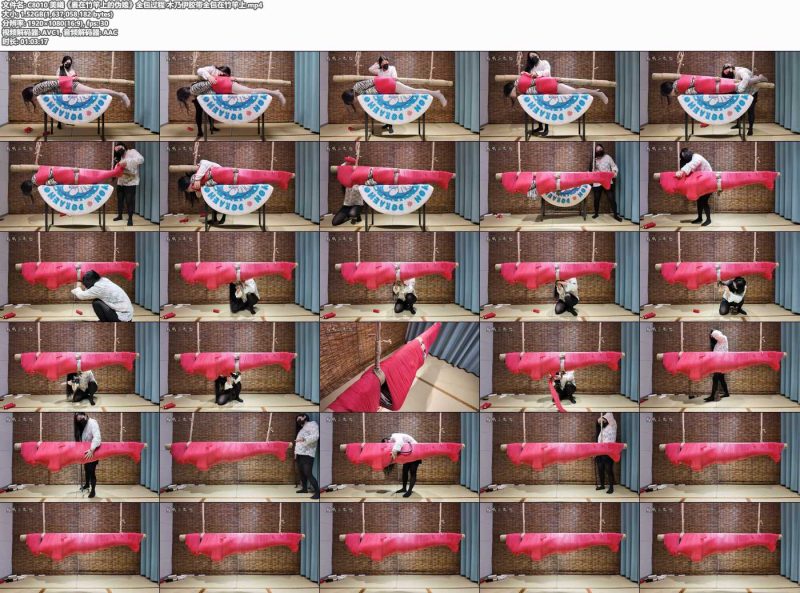800x593 pixels.
Task: Open the middle thumbnail in the top row
Action: (399, 95)
